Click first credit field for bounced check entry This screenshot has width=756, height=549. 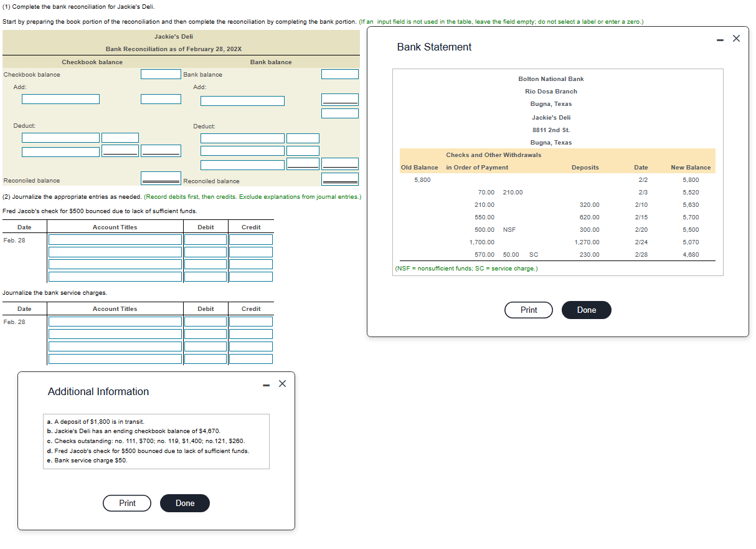coord(251,239)
